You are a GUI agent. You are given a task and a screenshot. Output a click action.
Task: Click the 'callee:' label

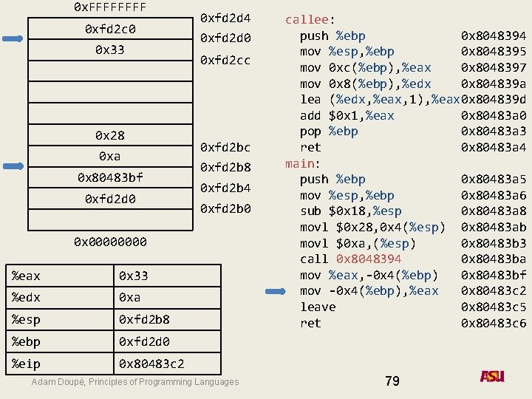[310, 20]
